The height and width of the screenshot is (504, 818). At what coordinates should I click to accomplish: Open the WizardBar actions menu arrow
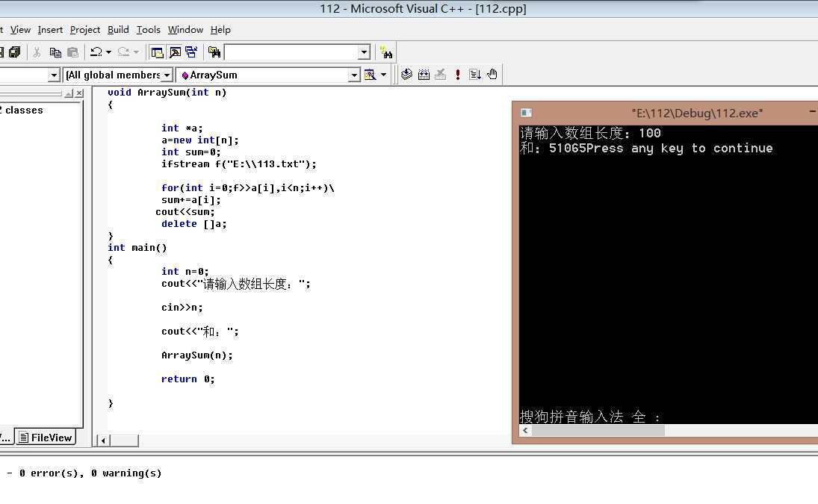(x=383, y=75)
